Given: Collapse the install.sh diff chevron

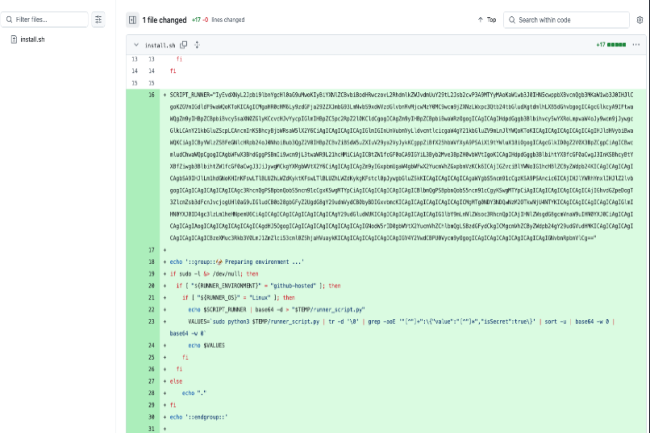Looking at the screenshot, I should click(134, 45).
